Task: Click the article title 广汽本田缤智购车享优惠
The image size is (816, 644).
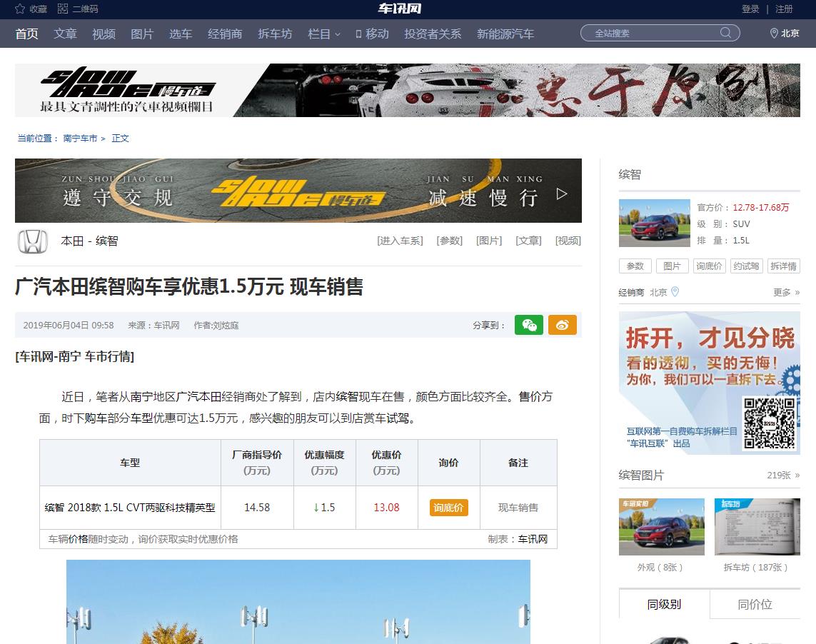Action: pyautogui.click(x=189, y=287)
